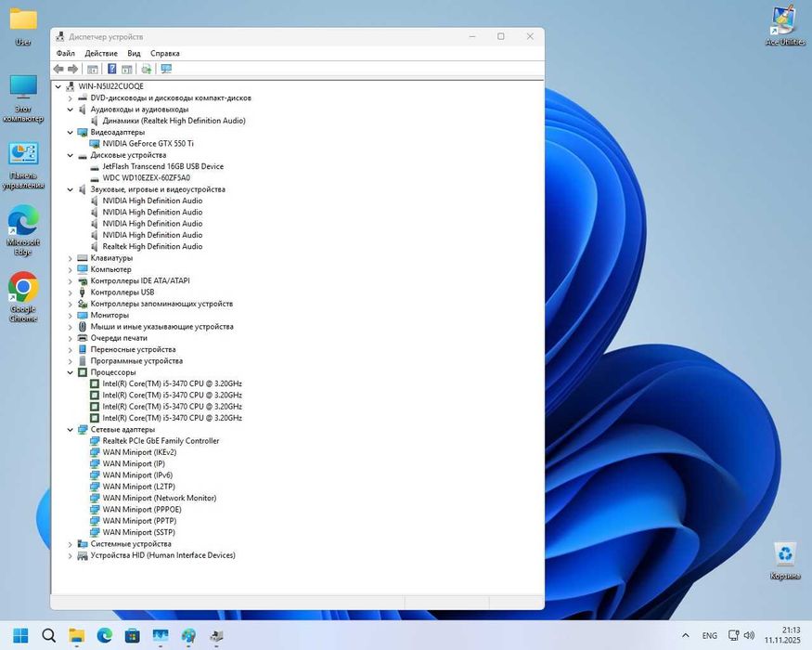Open File Explorer from the taskbar
Viewport: 812px width, 650px height.
coord(77,635)
